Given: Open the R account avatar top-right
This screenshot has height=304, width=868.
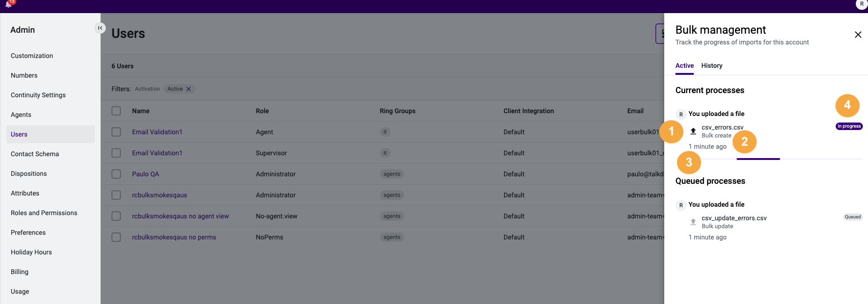Looking at the screenshot, I should tap(861, 4).
